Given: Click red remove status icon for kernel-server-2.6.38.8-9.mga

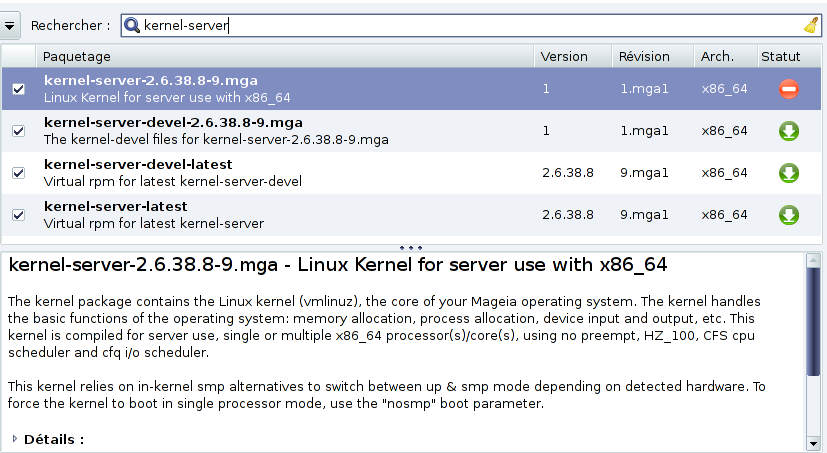Looking at the screenshot, I should [x=788, y=89].
